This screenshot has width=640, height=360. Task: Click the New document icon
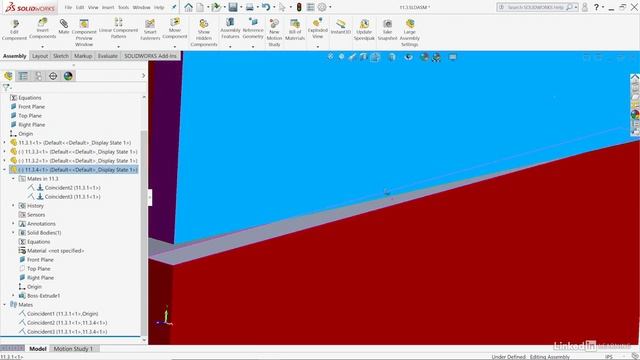200,7
